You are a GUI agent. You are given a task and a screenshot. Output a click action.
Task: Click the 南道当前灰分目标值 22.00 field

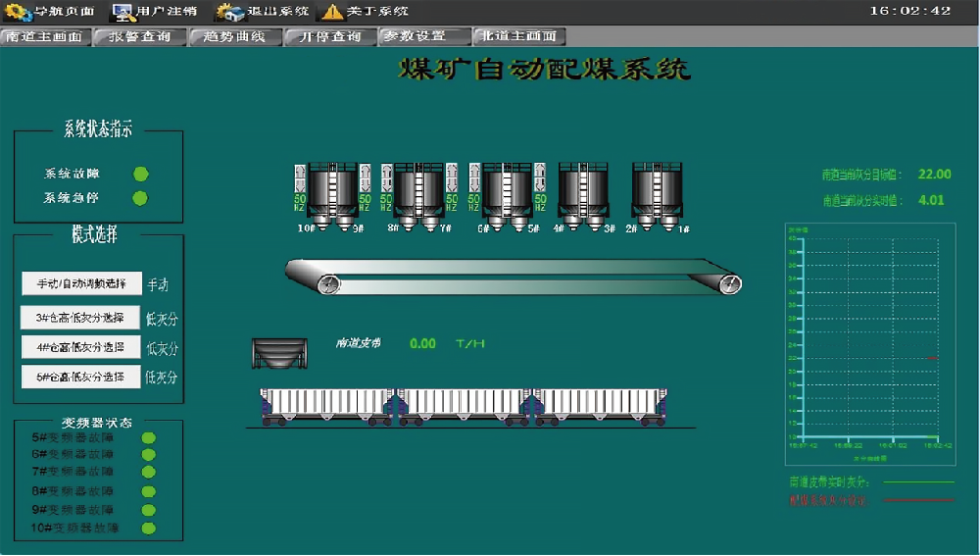[934, 175]
